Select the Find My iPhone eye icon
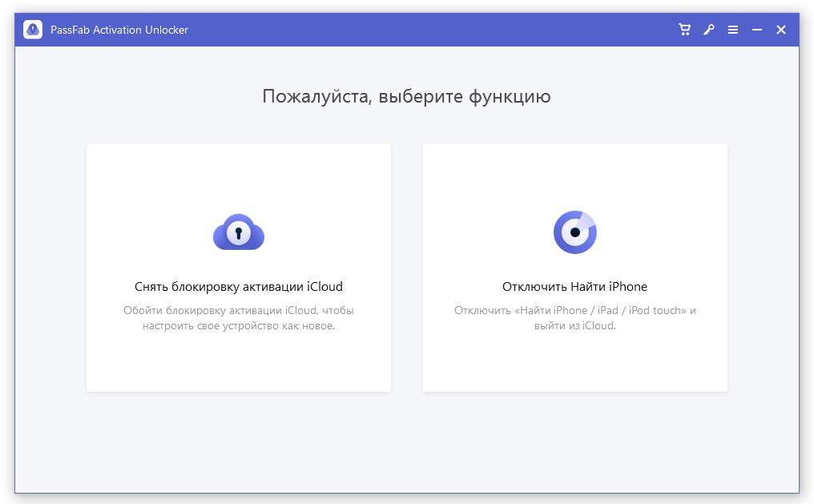 pyautogui.click(x=574, y=232)
